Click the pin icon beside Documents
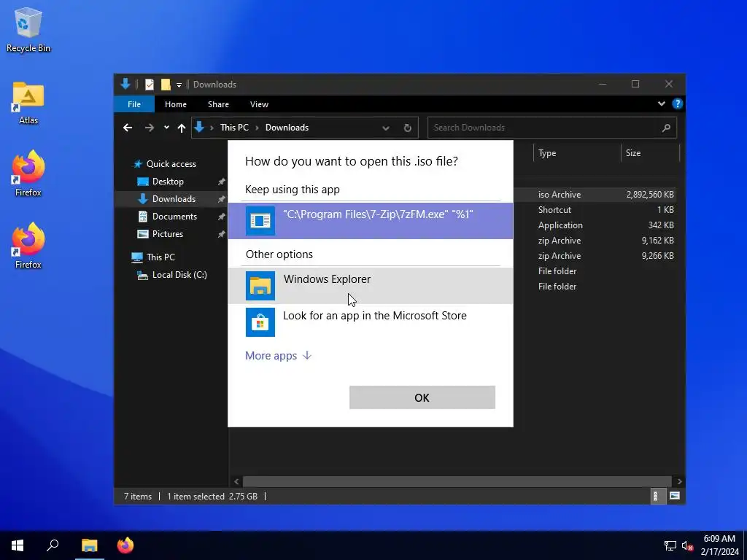Screen dimensions: 747x560 tap(221, 217)
